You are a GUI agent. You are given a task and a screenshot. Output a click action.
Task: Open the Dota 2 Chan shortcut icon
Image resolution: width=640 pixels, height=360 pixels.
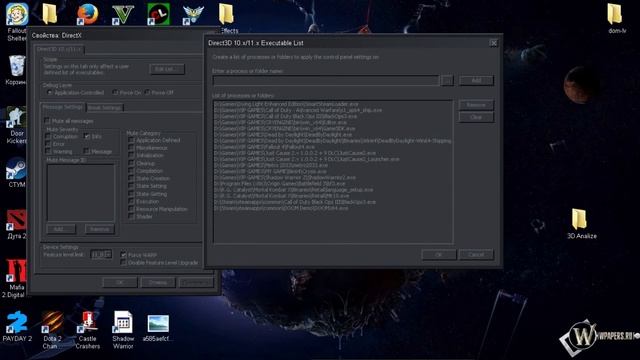coord(52,322)
